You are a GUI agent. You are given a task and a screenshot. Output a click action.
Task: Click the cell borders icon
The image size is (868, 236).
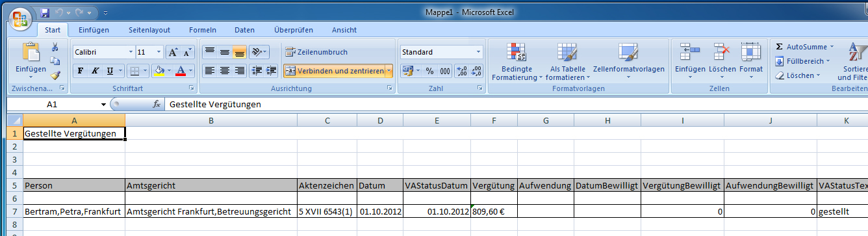134,71
